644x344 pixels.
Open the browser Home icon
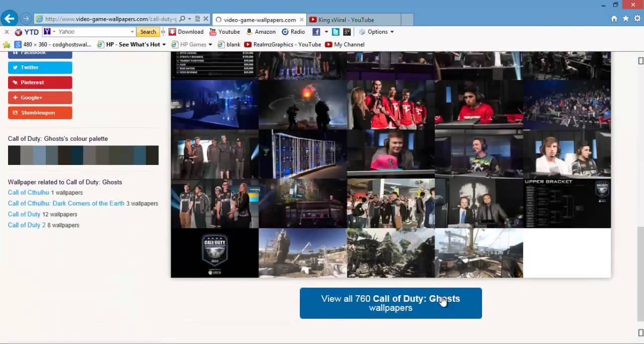point(614,19)
